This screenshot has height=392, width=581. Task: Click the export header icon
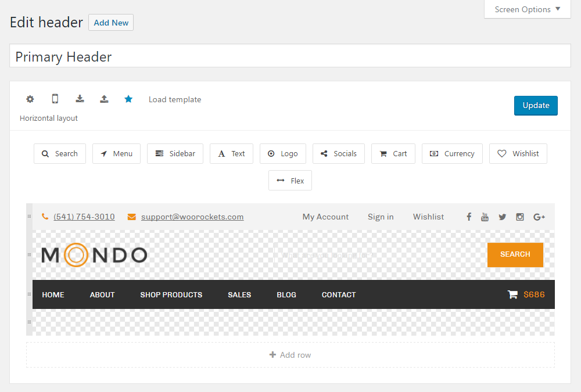[x=104, y=99]
